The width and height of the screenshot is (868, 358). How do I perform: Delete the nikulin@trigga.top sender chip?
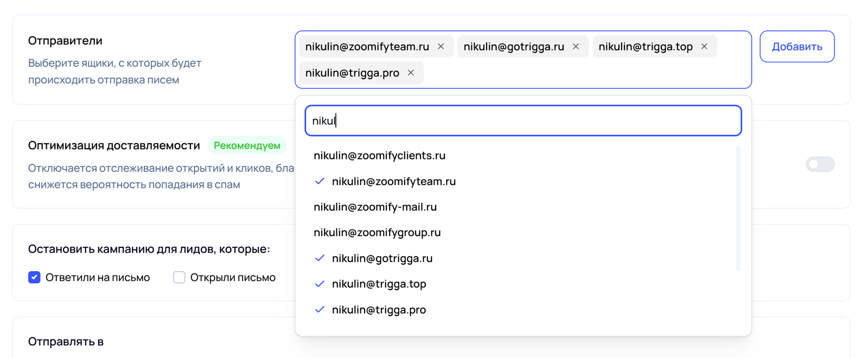[x=704, y=47]
